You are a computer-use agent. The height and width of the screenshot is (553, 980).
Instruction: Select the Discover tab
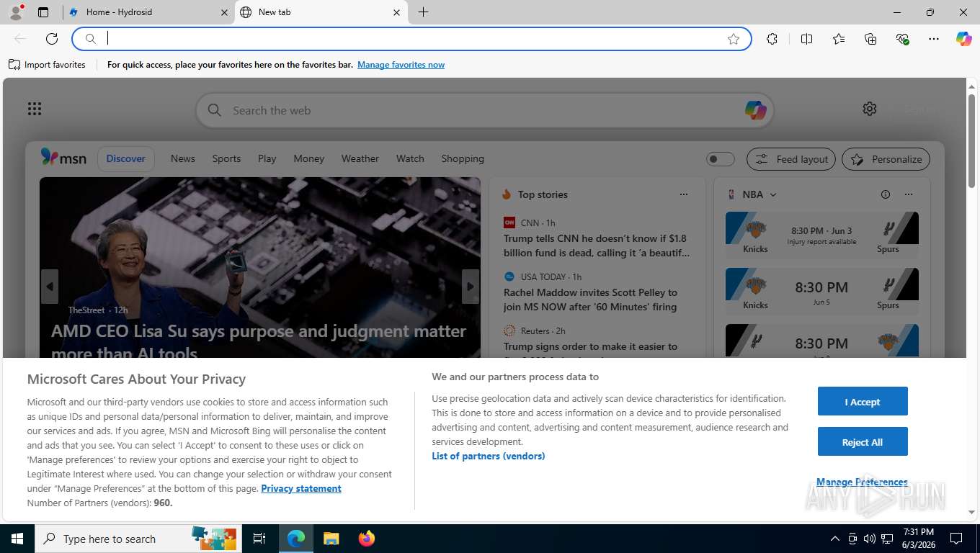[x=125, y=159]
